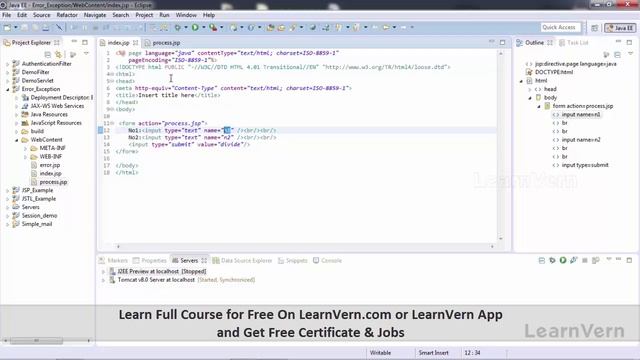Expand the META-INF folder
This screenshot has height=360, width=640.
[x=25, y=149]
